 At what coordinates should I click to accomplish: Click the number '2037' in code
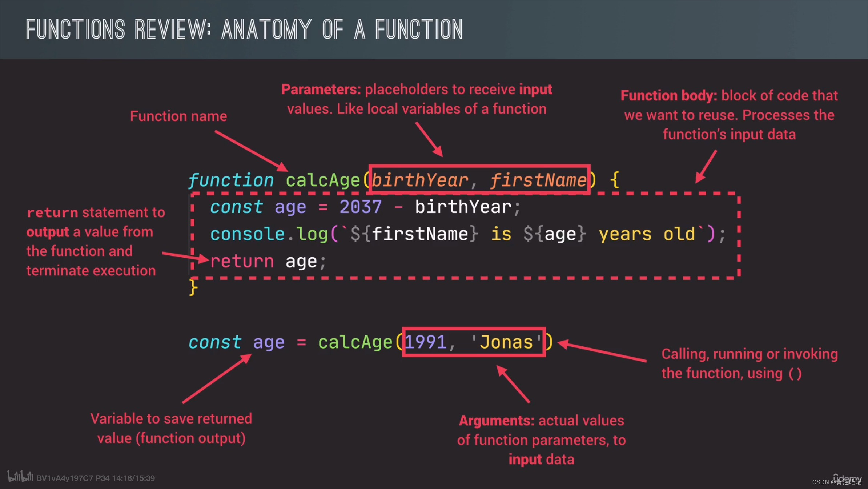[x=361, y=207]
